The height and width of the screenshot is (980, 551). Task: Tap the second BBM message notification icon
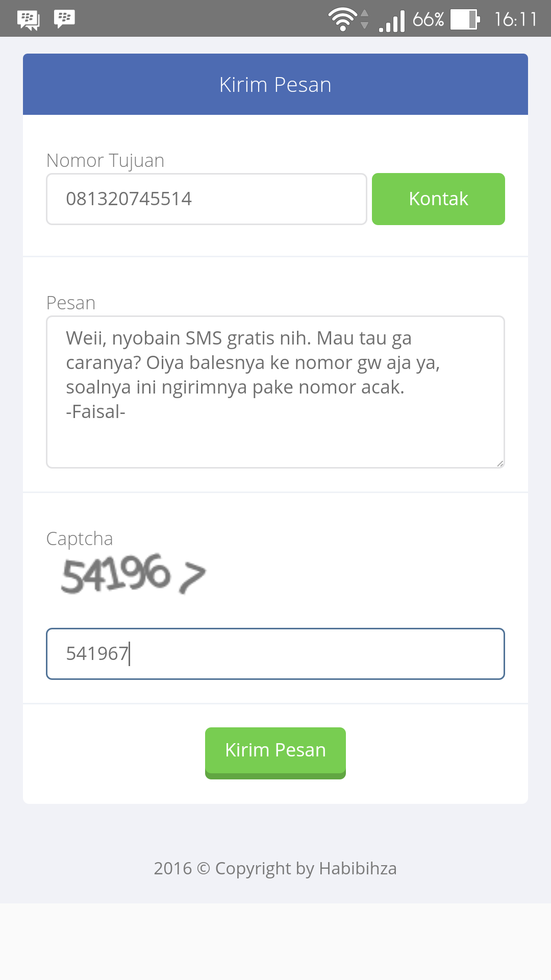click(64, 19)
